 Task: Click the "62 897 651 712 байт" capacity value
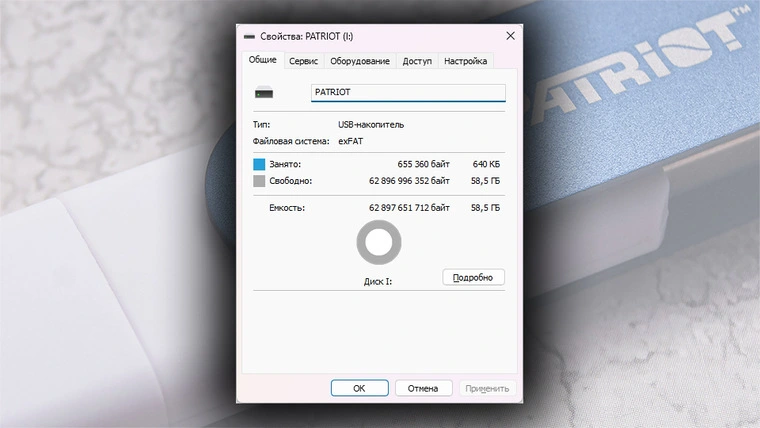point(409,207)
